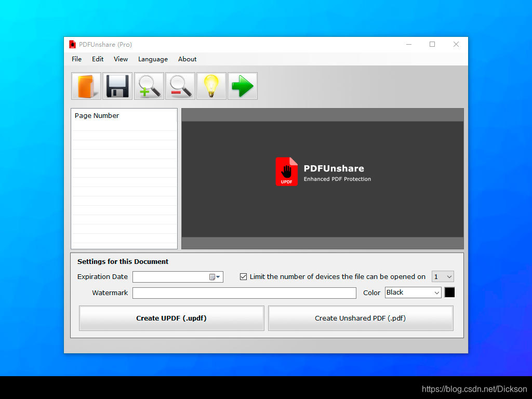Zoom out with the red minus magnifier
532x399 pixels.
point(180,86)
